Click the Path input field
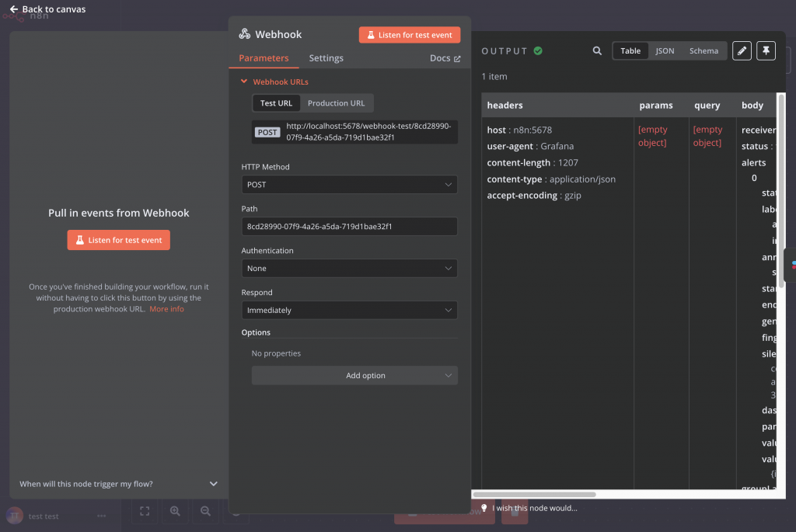This screenshot has height=532, width=796. [x=349, y=226]
